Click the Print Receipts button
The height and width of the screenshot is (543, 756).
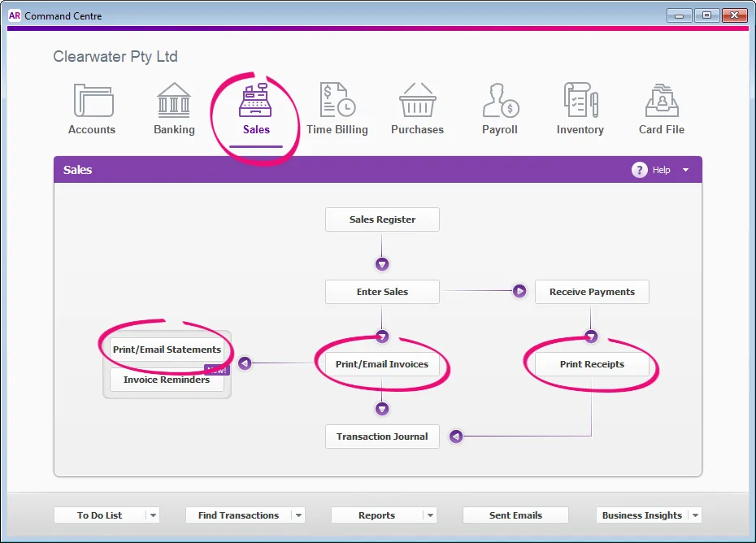(592, 364)
